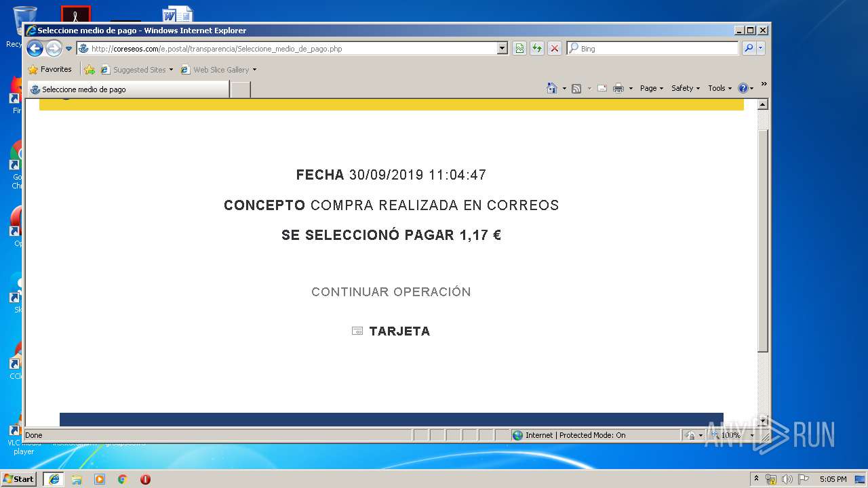Open the Help question mark icon
The width and height of the screenshot is (868, 488).
743,88
